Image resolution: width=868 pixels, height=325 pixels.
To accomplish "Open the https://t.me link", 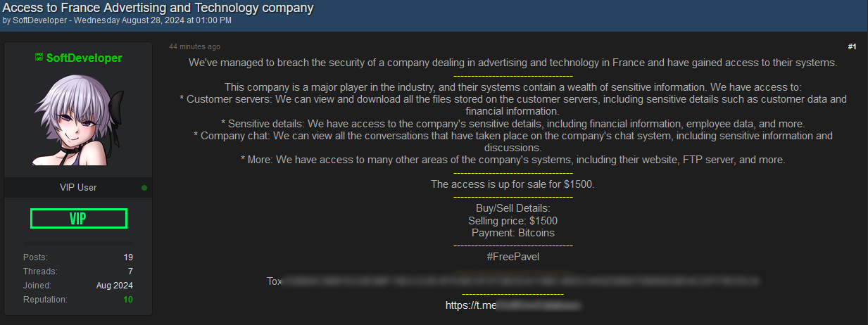I will click(513, 305).
